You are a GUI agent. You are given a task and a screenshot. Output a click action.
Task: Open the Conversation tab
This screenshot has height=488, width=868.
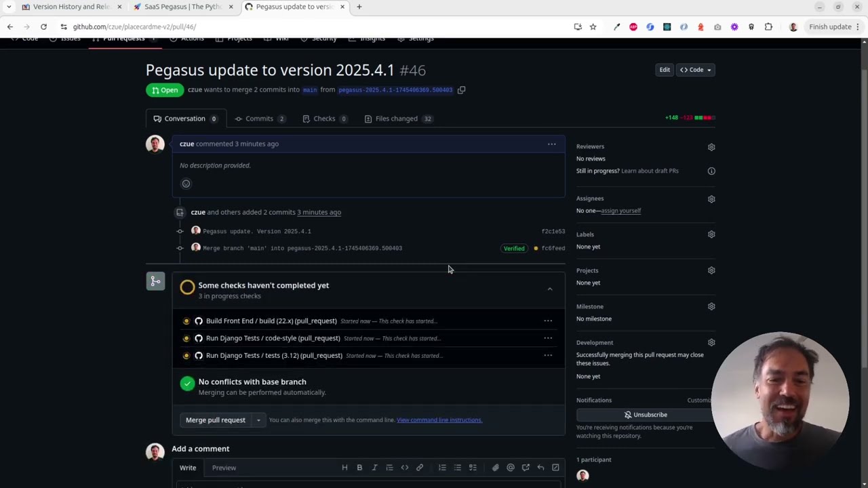(185, 119)
